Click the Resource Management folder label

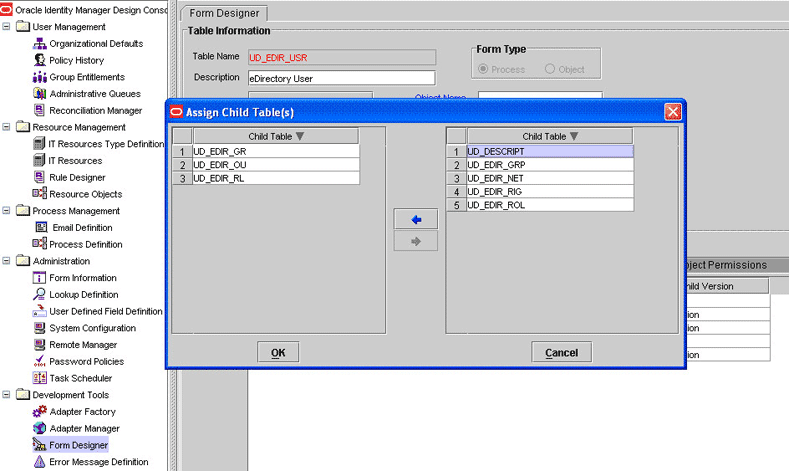click(79, 127)
